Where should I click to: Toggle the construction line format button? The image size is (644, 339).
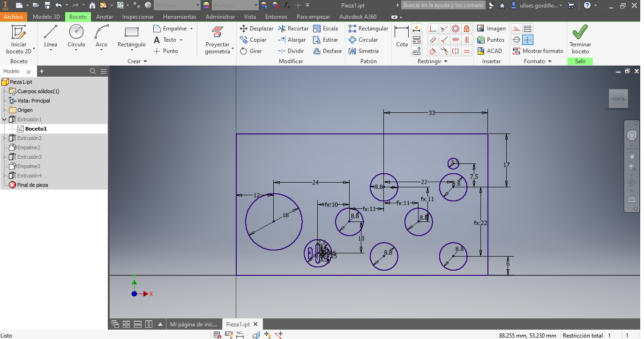pyautogui.click(x=517, y=29)
